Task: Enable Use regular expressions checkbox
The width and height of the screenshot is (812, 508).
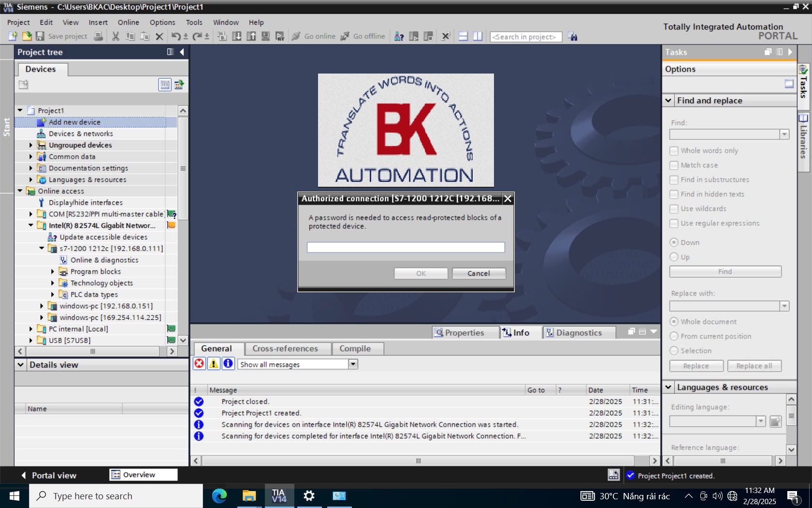Action: click(x=674, y=223)
